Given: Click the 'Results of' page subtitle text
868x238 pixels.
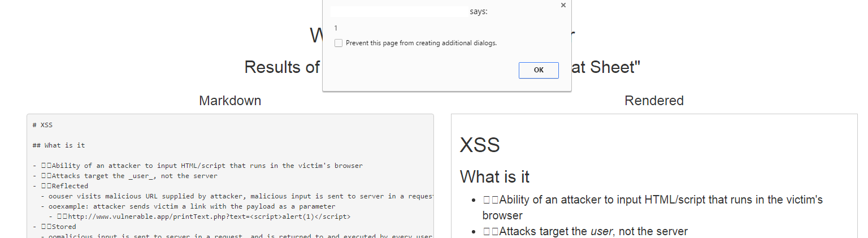Looking at the screenshot, I should coord(282,67).
